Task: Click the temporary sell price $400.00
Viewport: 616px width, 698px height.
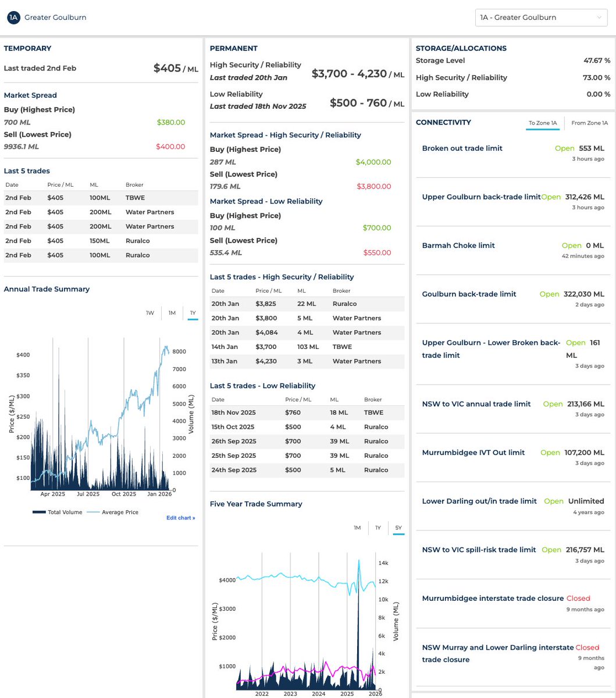Action: click(170, 147)
